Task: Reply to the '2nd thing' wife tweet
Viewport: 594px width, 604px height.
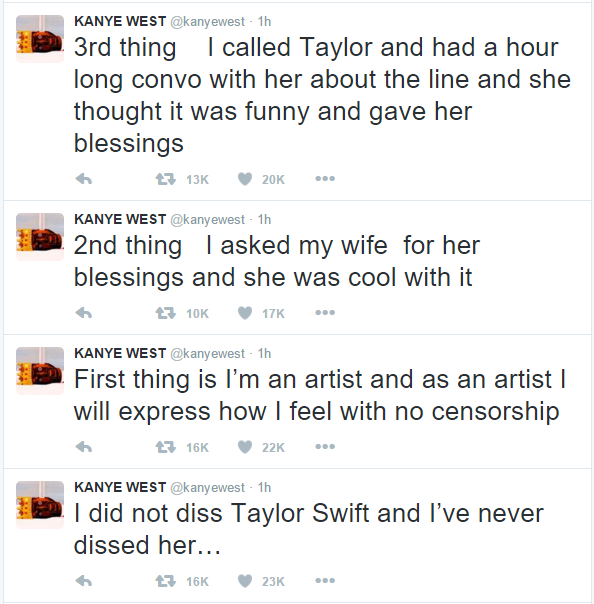Action: [84, 313]
